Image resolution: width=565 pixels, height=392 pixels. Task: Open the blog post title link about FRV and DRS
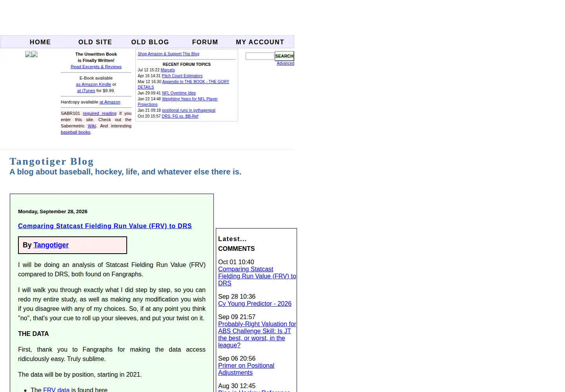(x=105, y=226)
